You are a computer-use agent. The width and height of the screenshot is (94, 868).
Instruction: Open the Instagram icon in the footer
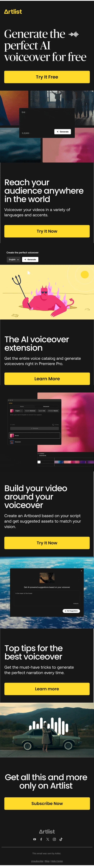point(54,839)
